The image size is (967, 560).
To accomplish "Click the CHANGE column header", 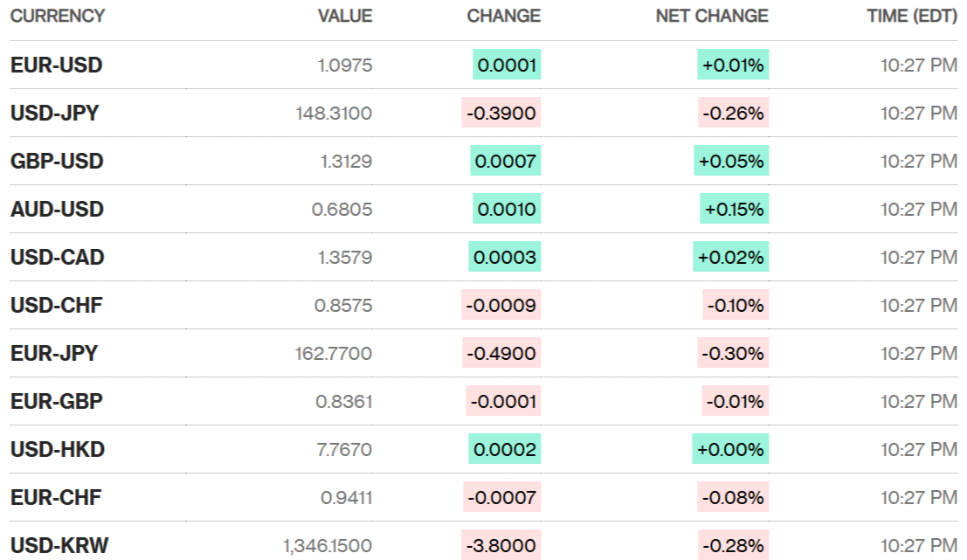I will point(503,16).
